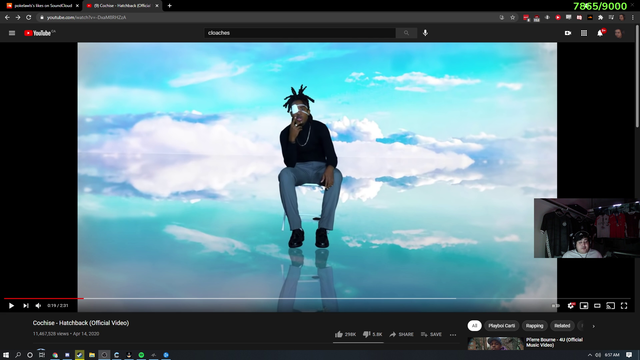This screenshot has width=640, height=360.
Task: Open YouTube notifications bell
Action: tap(600, 33)
